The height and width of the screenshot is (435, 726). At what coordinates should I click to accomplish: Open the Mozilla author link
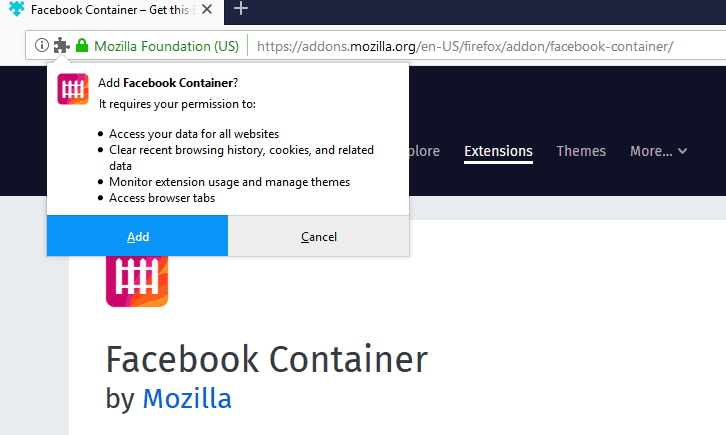(187, 398)
